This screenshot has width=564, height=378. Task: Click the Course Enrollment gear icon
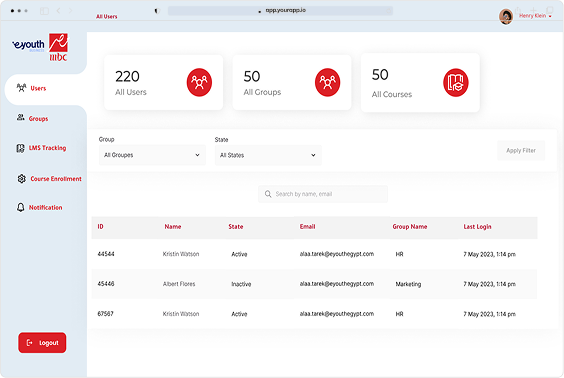[22, 178]
